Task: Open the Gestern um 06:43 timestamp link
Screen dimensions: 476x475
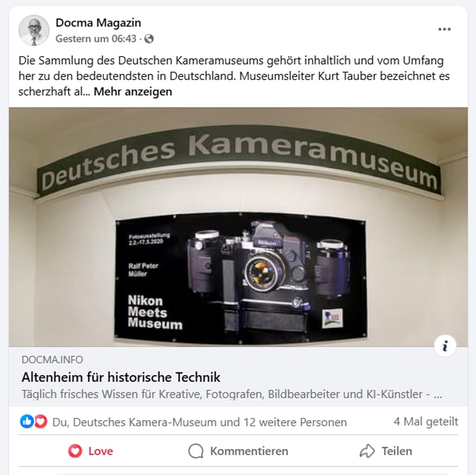Action: 96,39
